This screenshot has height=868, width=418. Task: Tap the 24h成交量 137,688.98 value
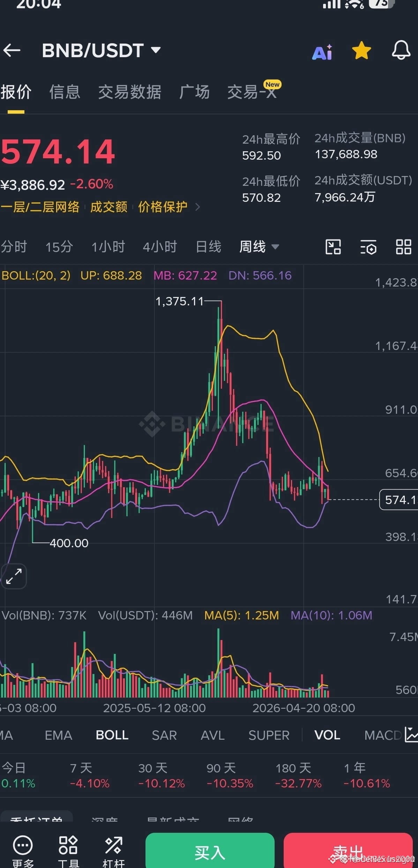point(346,154)
